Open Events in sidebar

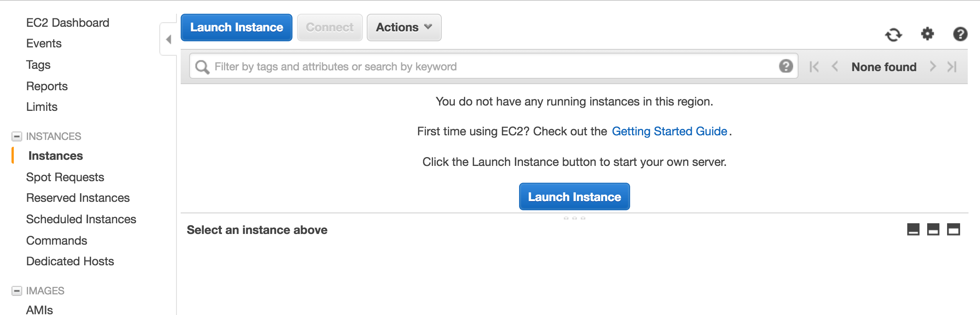coord(44,43)
